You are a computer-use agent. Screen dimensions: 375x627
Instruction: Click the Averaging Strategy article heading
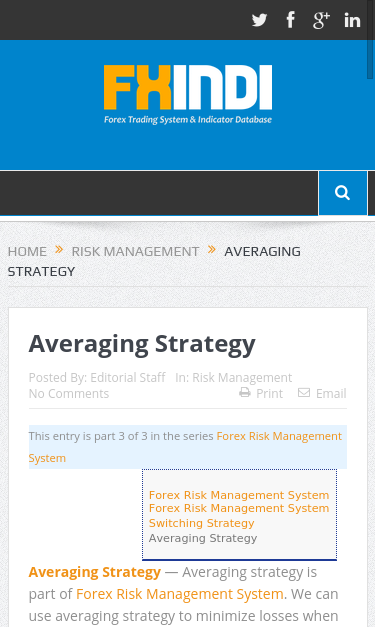pos(142,344)
